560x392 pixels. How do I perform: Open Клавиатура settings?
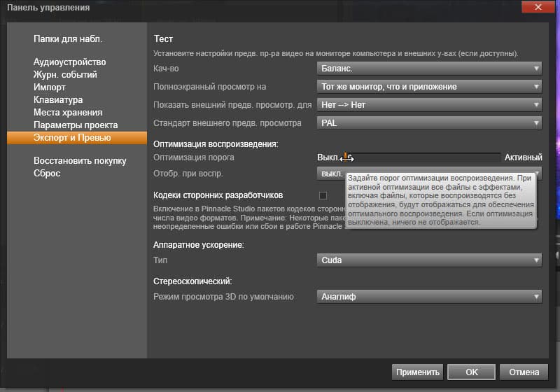58,99
